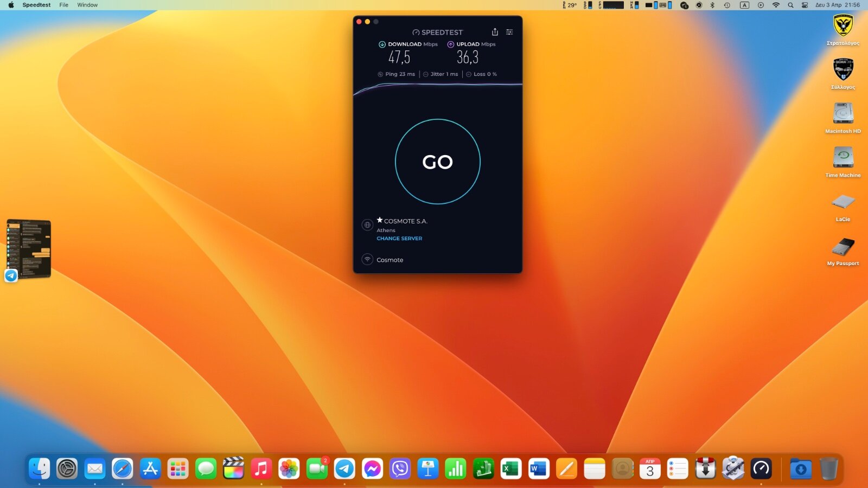Open Music from the Dock
Image resolution: width=868 pixels, height=488 pixels.
261,468
